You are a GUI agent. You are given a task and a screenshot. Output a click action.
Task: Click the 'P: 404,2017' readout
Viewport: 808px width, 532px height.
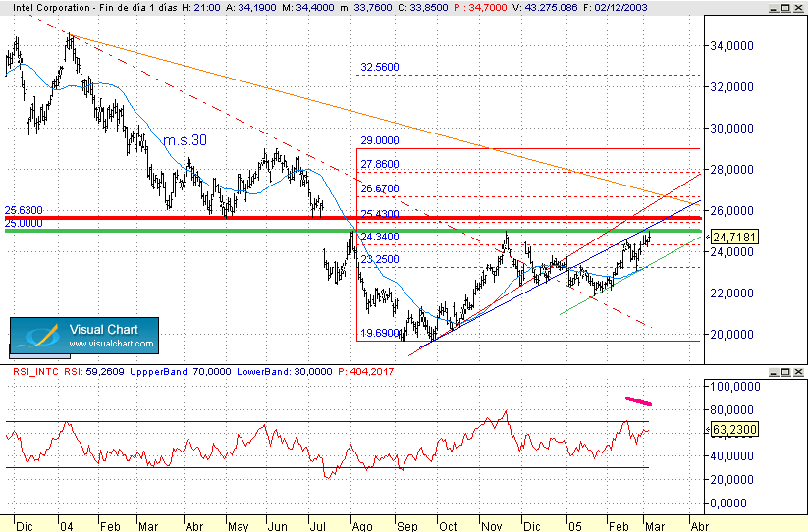pyautogui.click(x=365, y=371)
